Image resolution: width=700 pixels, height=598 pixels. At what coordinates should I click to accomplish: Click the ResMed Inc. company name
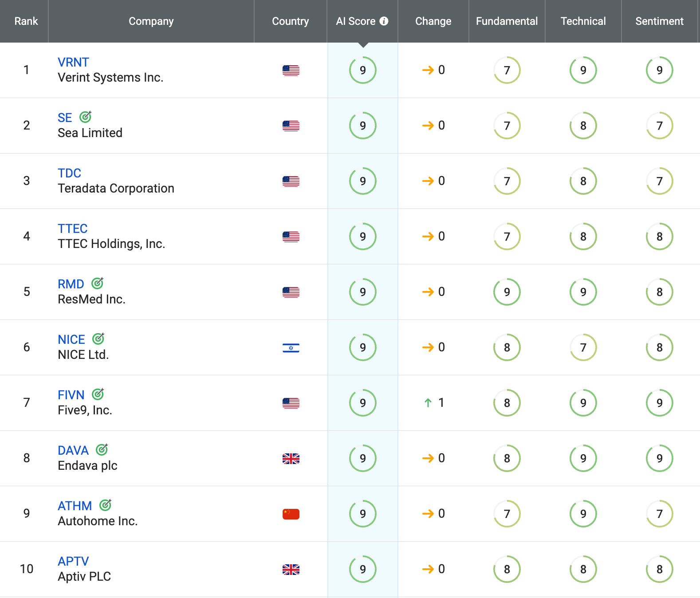(92, 299)
